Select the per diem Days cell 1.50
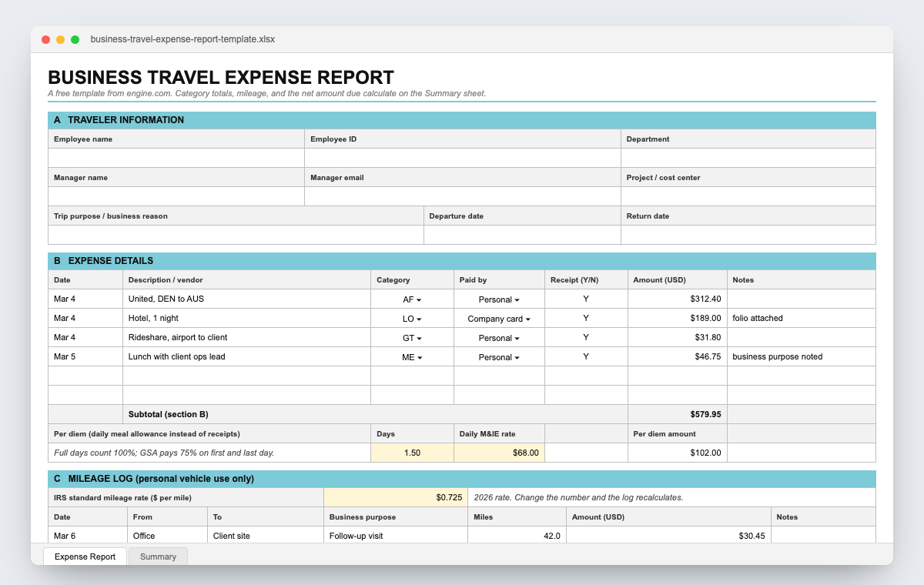 click(412, 453)
